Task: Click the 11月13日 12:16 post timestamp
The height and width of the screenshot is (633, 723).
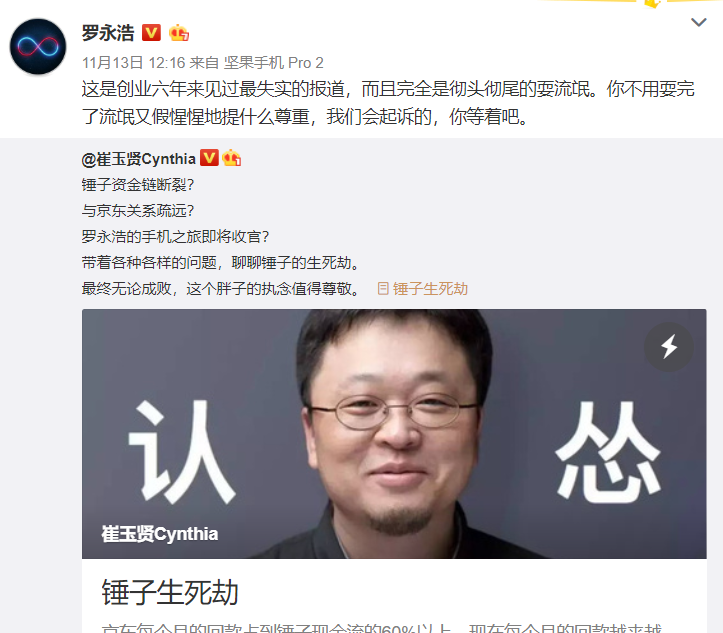Action: 134,62
